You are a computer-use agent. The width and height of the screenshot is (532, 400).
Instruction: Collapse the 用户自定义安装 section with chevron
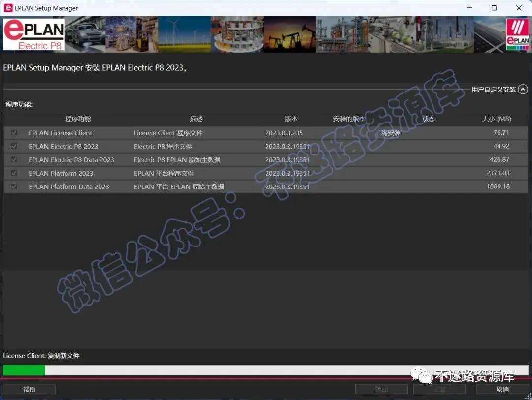click(x=523, y=89)
